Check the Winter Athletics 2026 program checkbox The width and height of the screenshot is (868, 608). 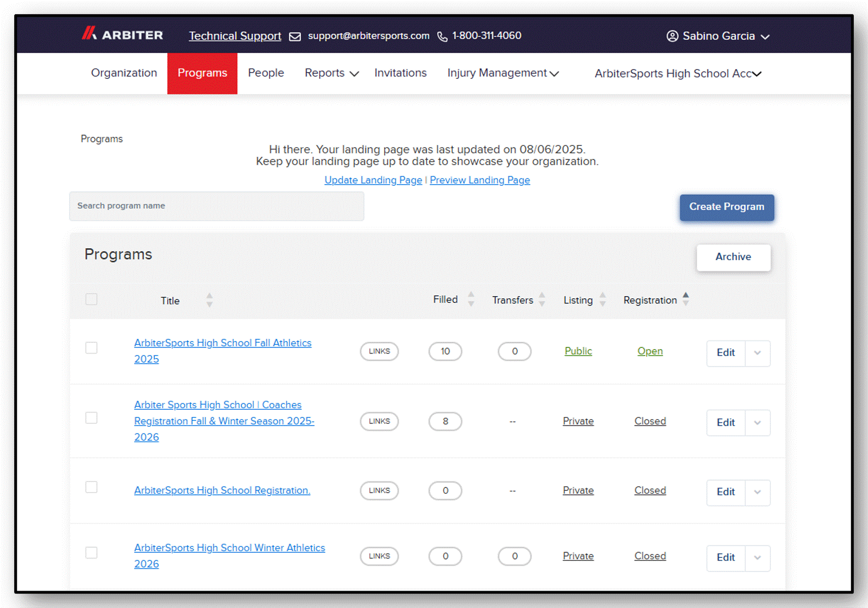pos(91,553)
